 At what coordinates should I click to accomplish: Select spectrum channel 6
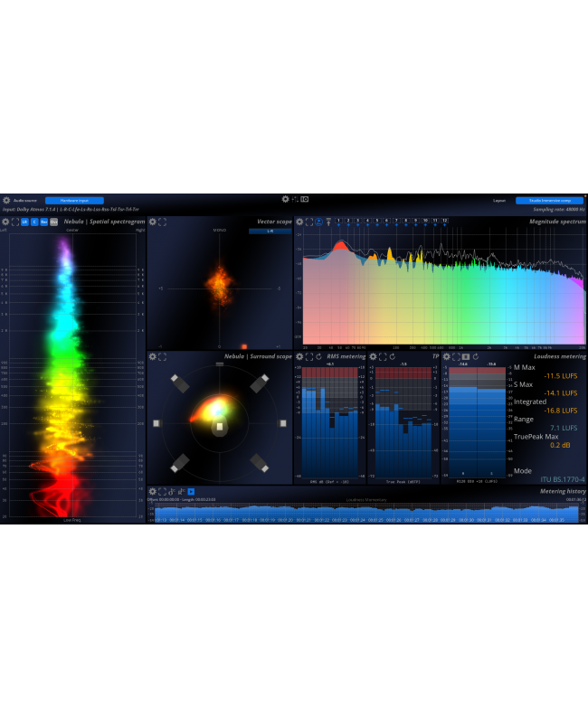[x=386, y=221]
